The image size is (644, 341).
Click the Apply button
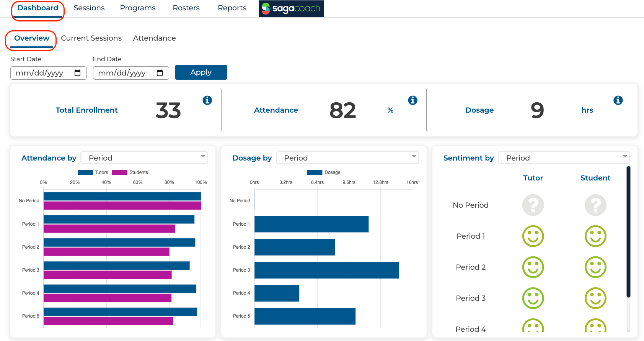(x=201, y=72)
